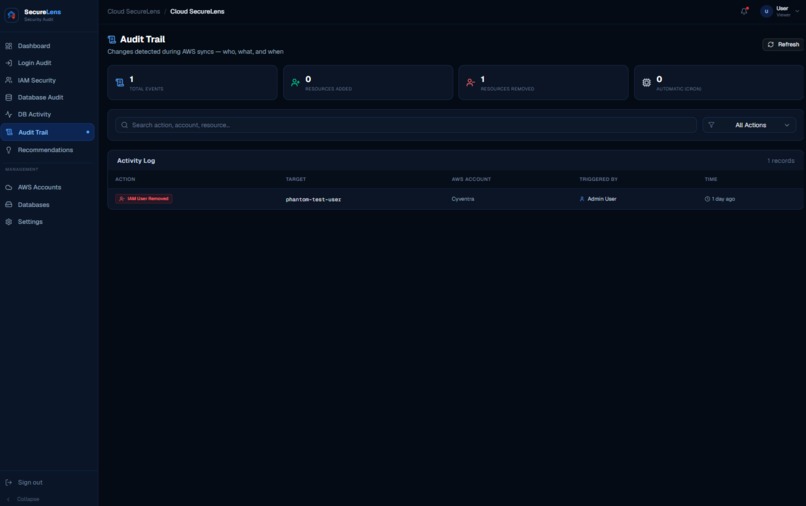806x506 pixels.
Task: Click the Audit Trail page heading icon
Action: (x=112, y=40)
